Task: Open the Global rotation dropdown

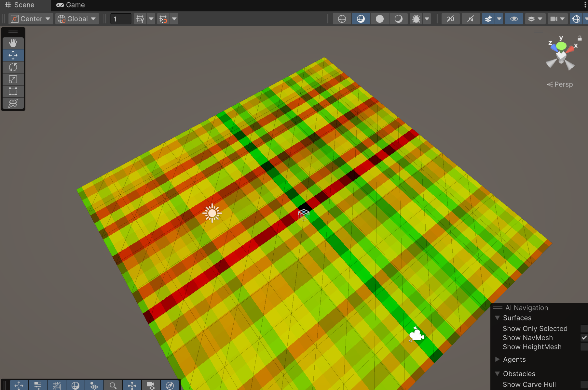Action: [77, 19]
